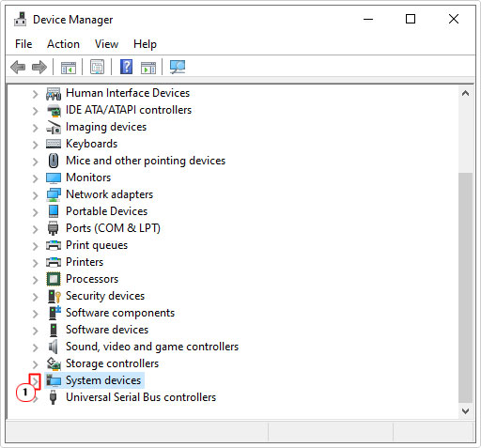The width and height of the screenshot is (481, 448).
Task: Open the Action menu
Action: pyautogui.click(x=63, y=44)
